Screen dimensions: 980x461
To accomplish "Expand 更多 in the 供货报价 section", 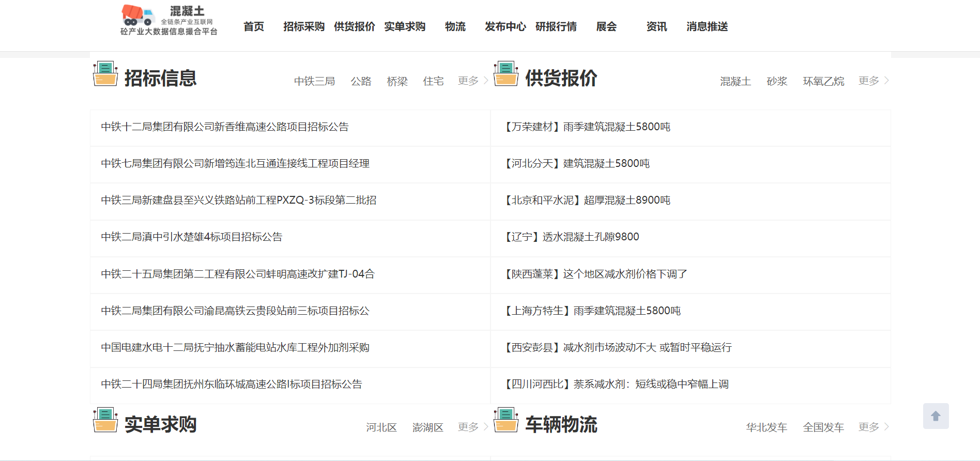I will tap(874, 81).
